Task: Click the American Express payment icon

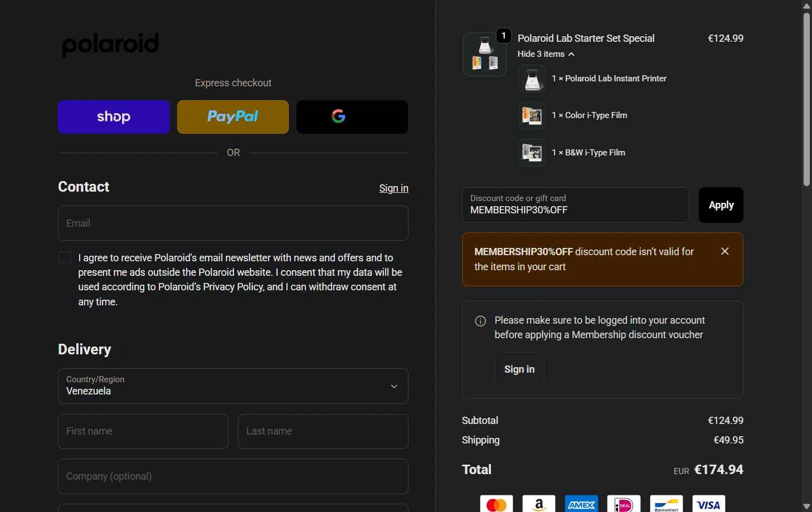Action: click(581, 505)
